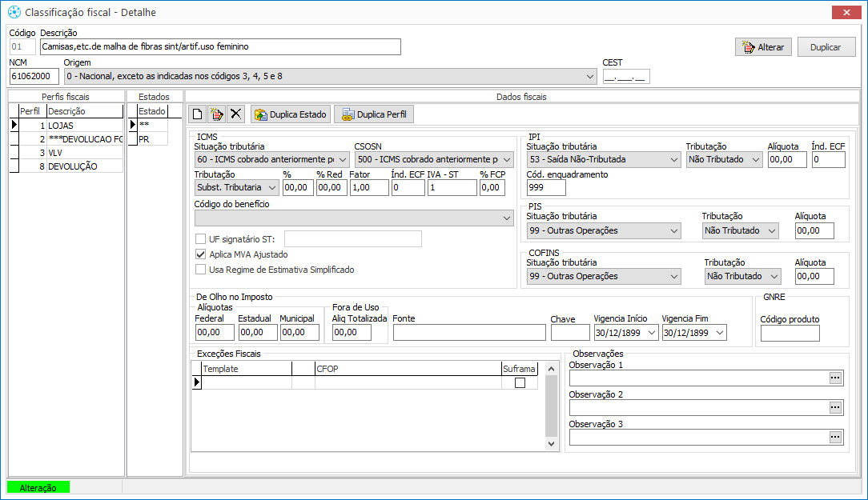Open the Código do benefício dropdown
Screen dimensions: 868x500
click(x=507, y=218)
